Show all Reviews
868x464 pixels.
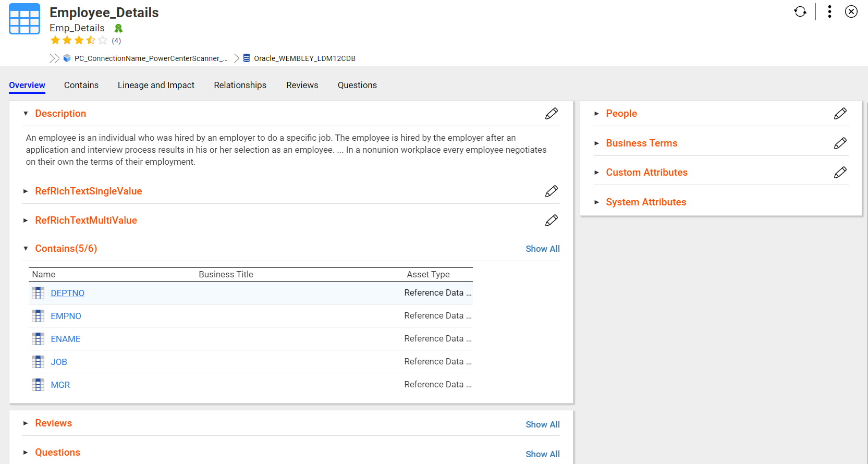(x=543, y=424)
